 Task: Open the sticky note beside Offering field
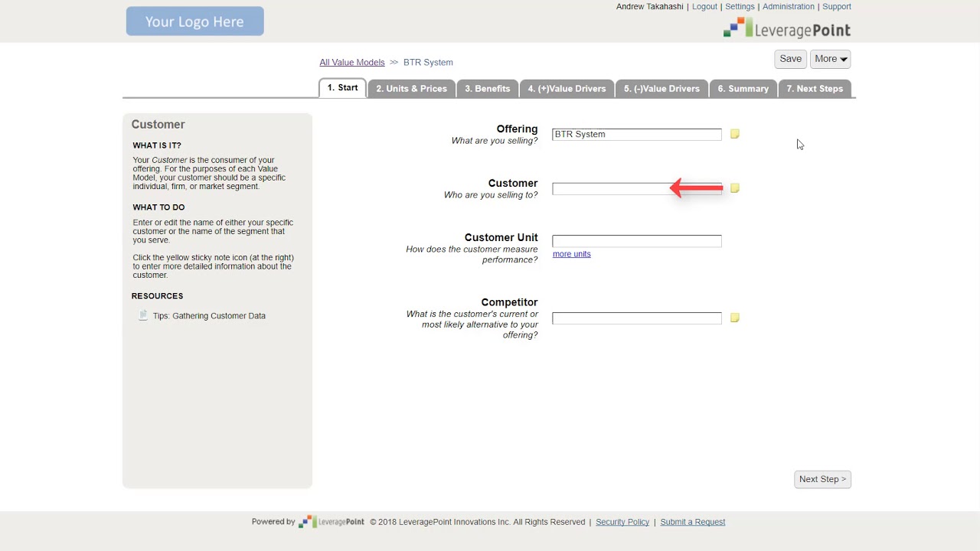735,134
